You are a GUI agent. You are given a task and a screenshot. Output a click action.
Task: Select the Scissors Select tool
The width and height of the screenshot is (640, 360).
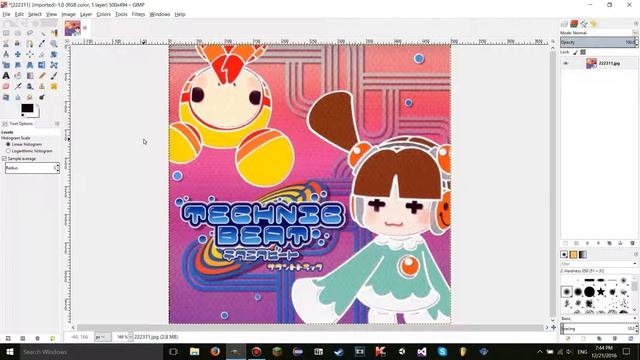coord(6,44)
